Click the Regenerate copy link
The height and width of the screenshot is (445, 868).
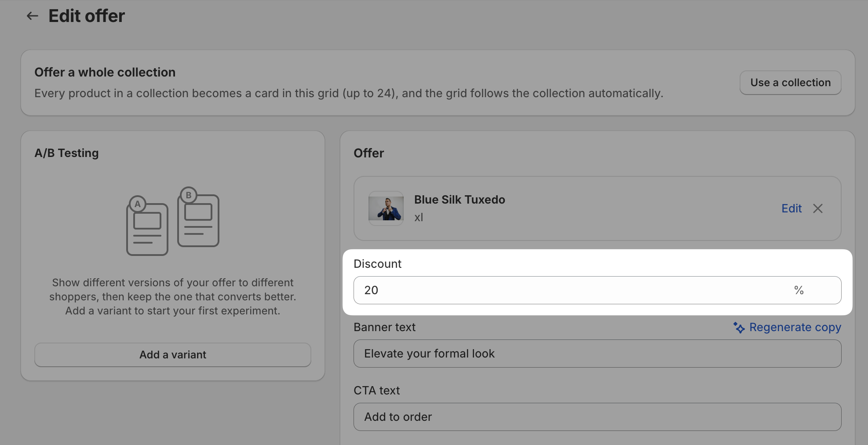[x=795, y=328]
